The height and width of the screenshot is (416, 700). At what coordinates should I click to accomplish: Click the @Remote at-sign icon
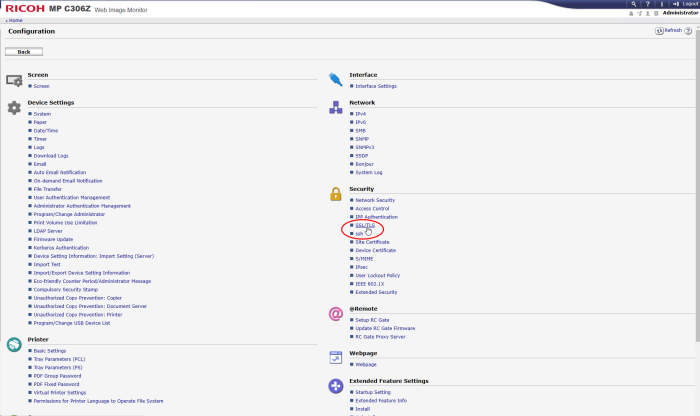pos(336,313)
